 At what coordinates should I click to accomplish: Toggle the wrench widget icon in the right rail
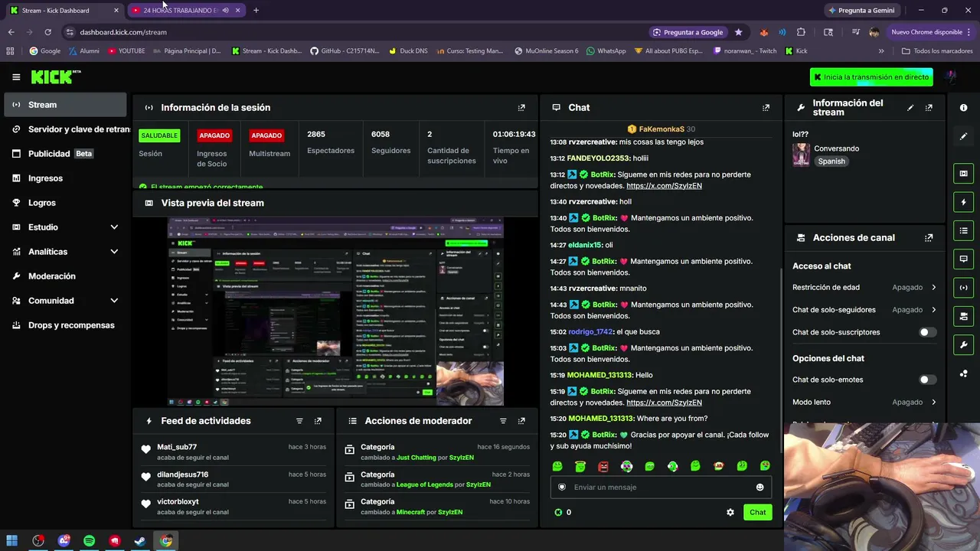click(x=963, y=344)
